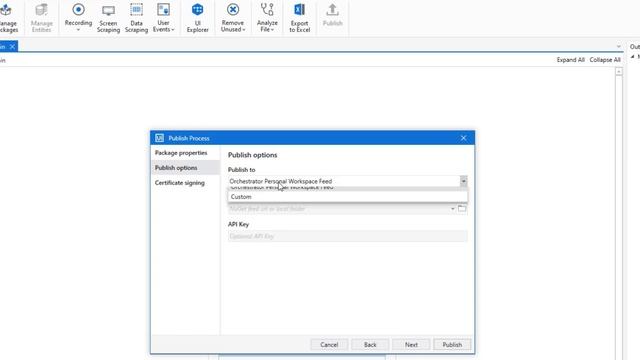Click the Next button

(411, 344)
